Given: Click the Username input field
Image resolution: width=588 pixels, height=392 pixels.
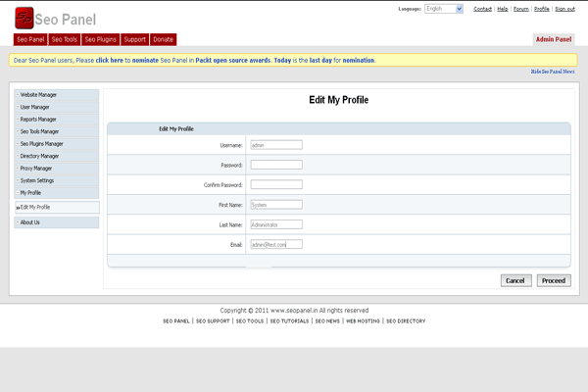Looking at the screenshot, I should [276, 145].
